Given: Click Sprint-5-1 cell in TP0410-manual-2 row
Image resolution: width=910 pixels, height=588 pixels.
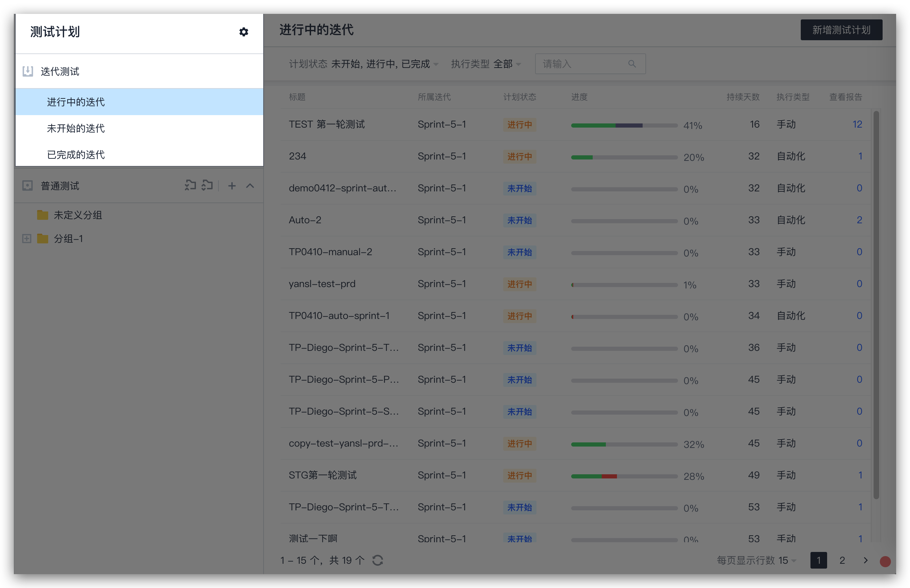Looking at the screenshot, I should point(441,252).
